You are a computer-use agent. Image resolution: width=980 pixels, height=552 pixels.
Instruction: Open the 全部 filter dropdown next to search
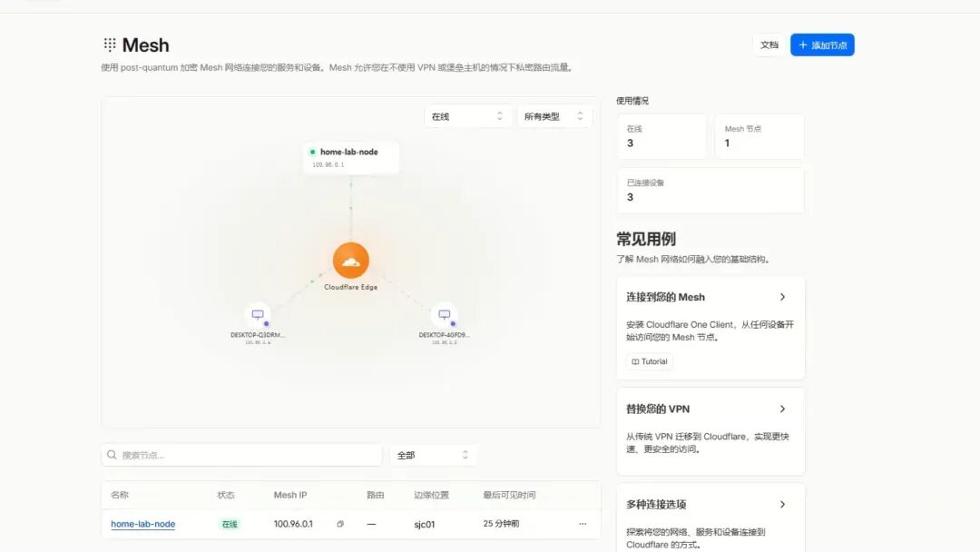(433, 455)
